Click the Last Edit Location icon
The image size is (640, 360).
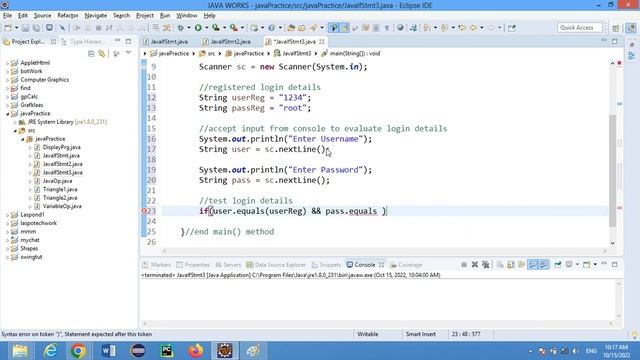pyautogui.click(x=462, y=28)
